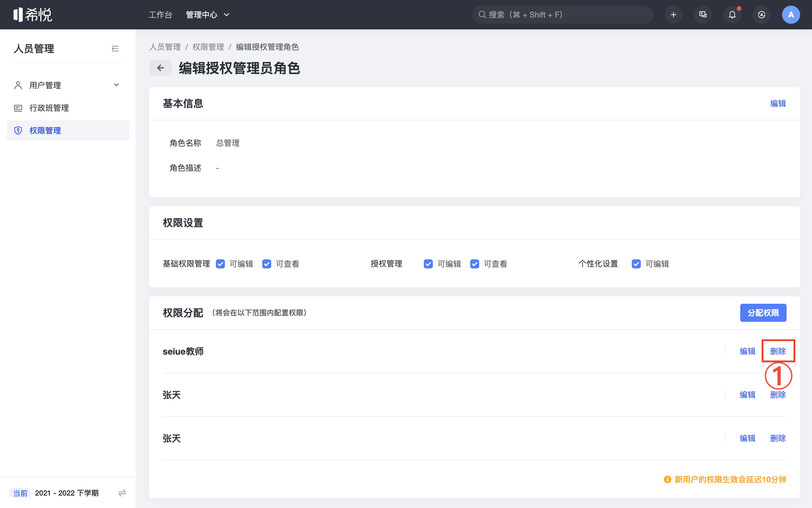The image size is (812, 508).
Task: Select 管理中心 in top navigation
Action: [201, 15]
